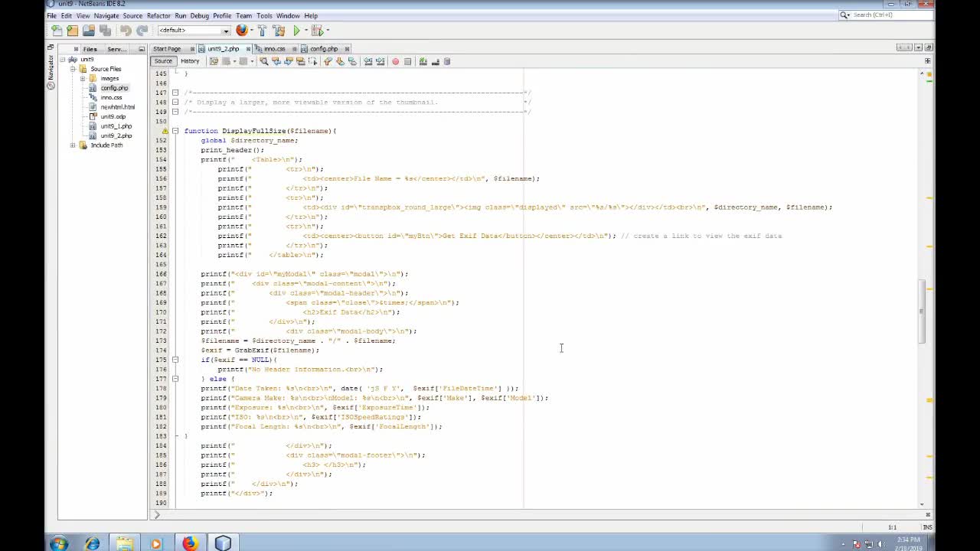
Task: Click the Find Selection magnifier icon
Action: [x=263, y=61]
